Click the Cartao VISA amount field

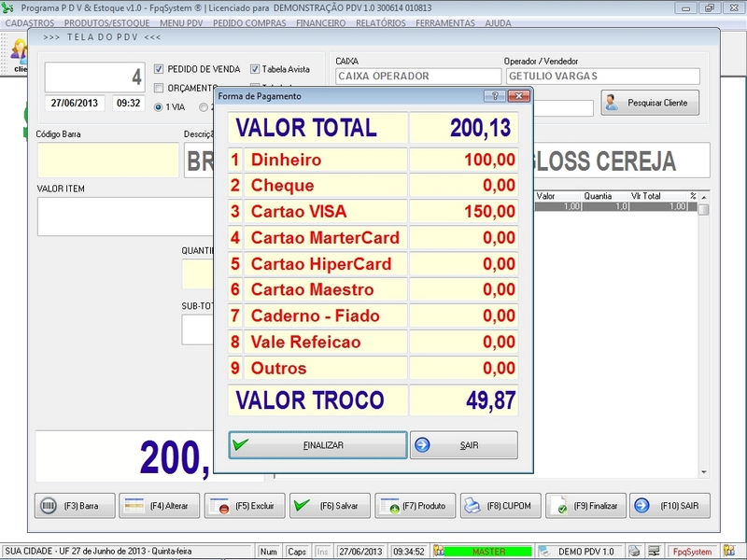[464, 212]
